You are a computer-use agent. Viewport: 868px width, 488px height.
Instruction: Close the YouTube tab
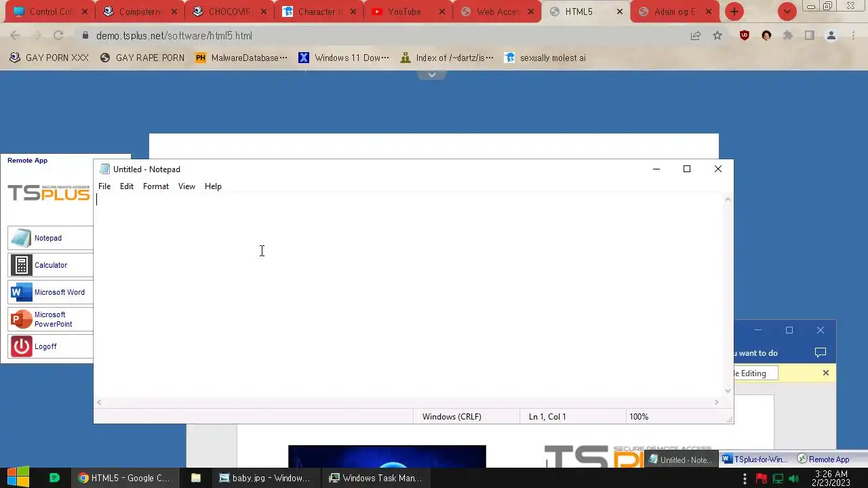coord(442,12)
